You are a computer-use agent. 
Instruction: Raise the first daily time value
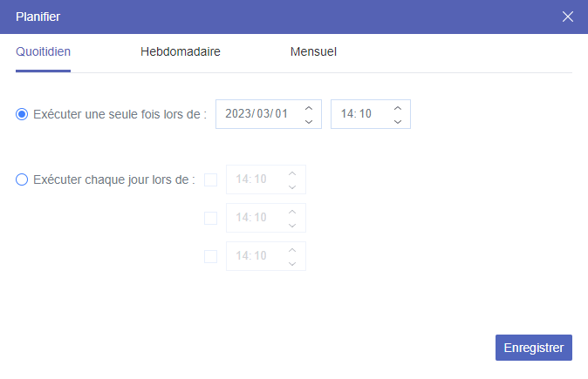point(292,173)
